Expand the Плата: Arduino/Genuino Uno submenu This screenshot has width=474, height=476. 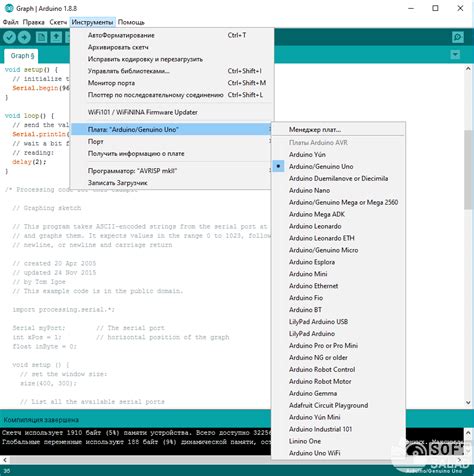pos(172,130)
